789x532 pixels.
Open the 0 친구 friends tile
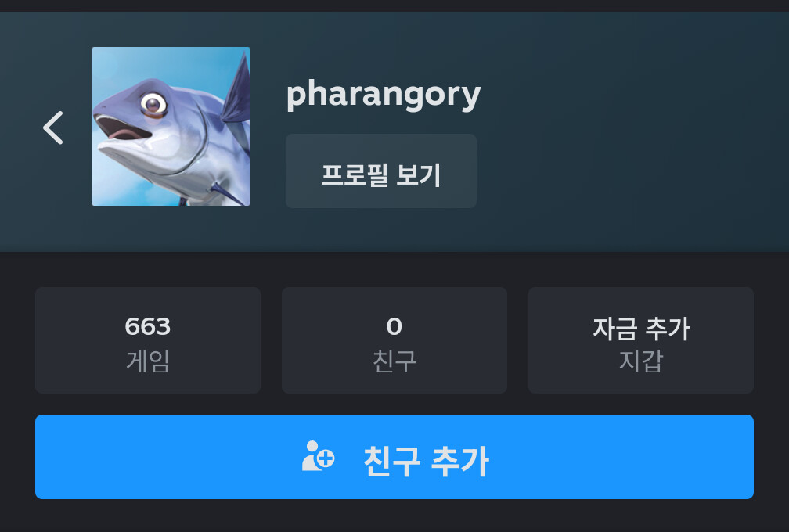(x=394, y=340)
